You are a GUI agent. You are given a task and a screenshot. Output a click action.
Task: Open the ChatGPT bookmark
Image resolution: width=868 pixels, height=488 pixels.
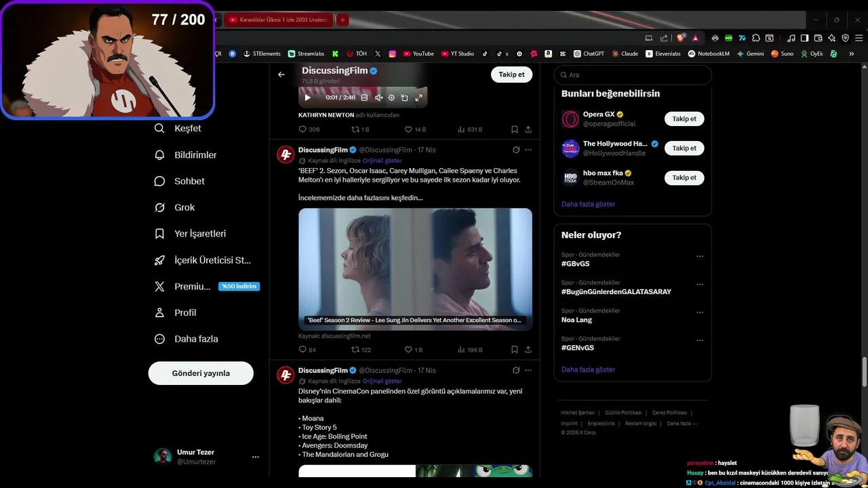[x=589, y=54]
